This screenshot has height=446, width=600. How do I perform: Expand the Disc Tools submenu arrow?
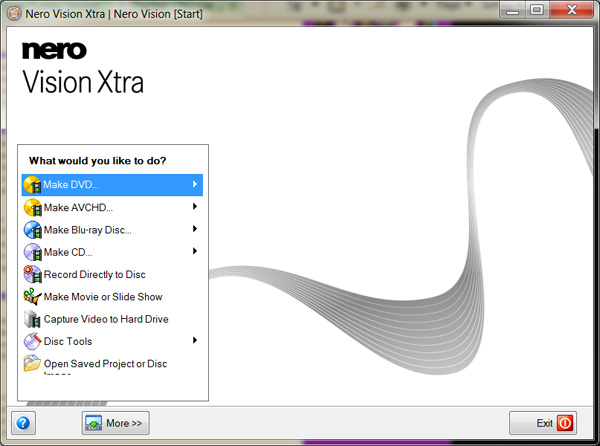(x=195, y=340)
